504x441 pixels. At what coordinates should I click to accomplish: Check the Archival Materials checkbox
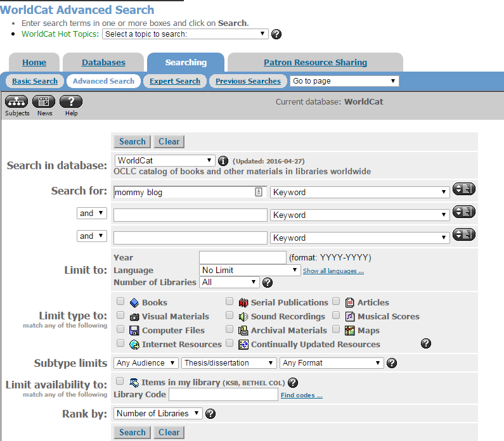pos(229,329)
